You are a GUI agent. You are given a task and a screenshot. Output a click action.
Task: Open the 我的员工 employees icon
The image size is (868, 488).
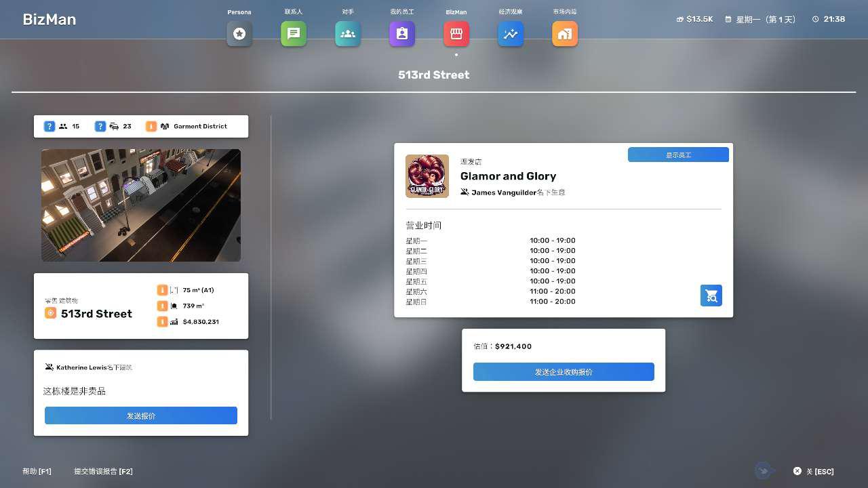pyautogui.click(x=402, y=34)
